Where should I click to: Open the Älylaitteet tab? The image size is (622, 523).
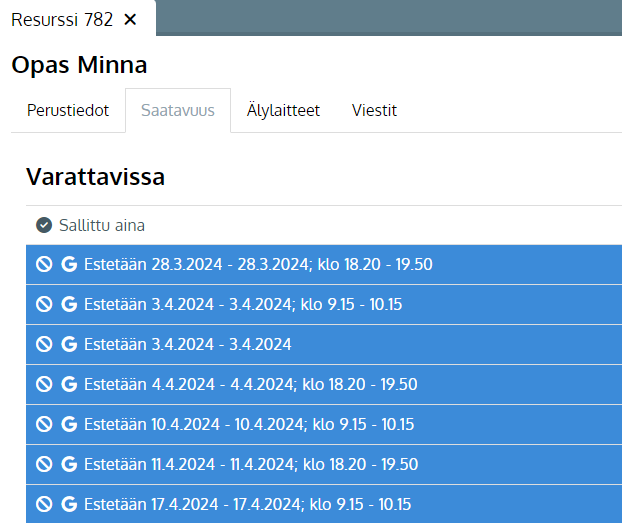(283, 110)
